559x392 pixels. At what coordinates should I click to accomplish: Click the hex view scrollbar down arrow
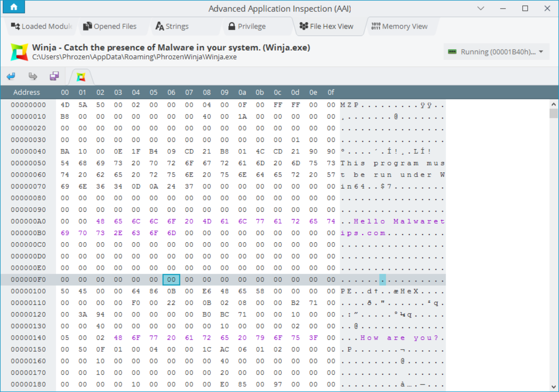tap(553, 387)
